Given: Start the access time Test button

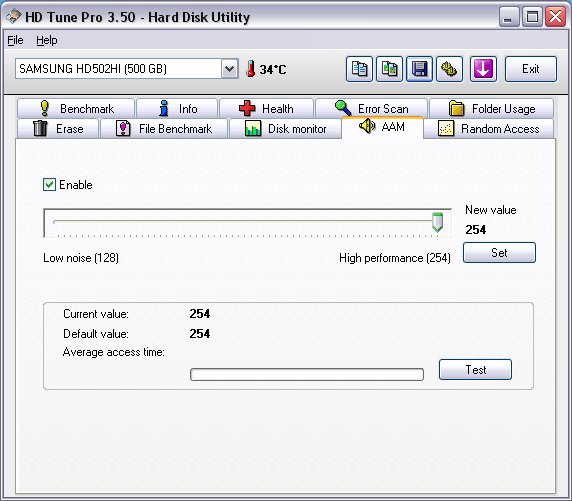Looking at the screenshot, I should [475, 369].
